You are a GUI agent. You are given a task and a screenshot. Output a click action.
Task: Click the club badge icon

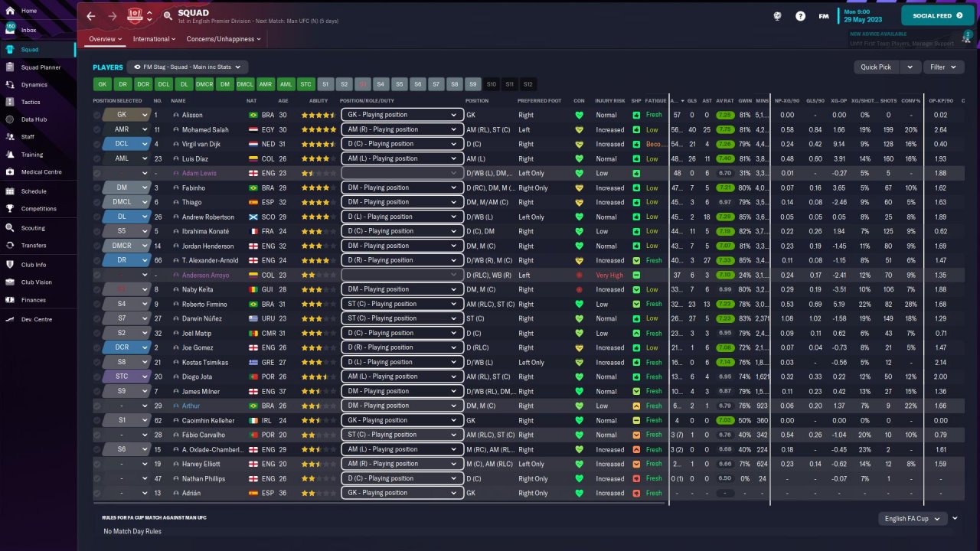[x=136, y=15]
